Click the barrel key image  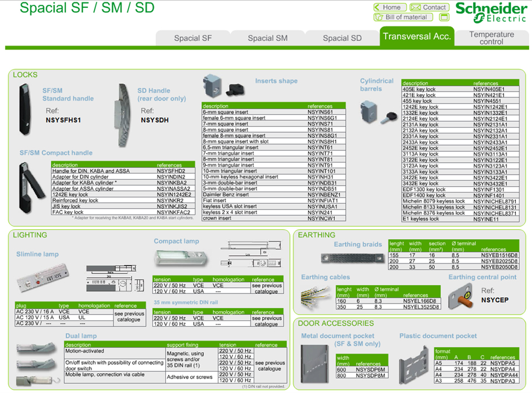coord(389,117)
